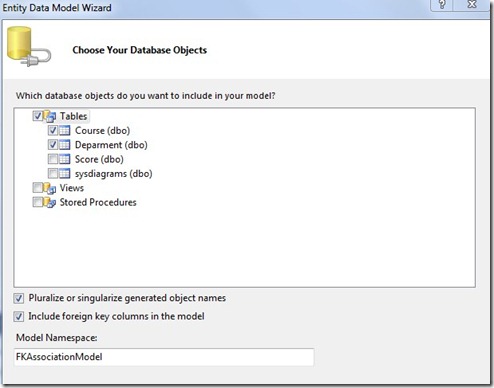
Task: Toggle Include foreign key columns in the model
Action: pyautogui.click(x=19, y=316)
